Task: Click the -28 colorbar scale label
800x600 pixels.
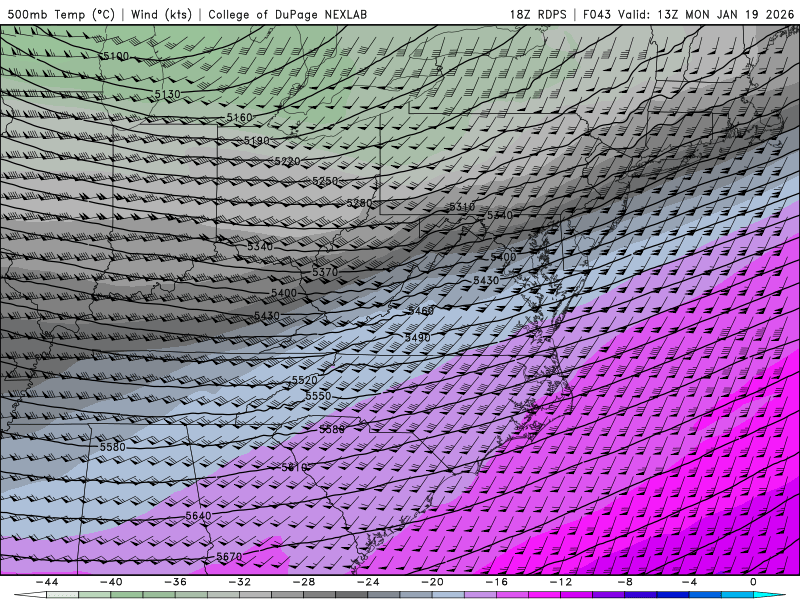Action: click(x=304, y=582)
